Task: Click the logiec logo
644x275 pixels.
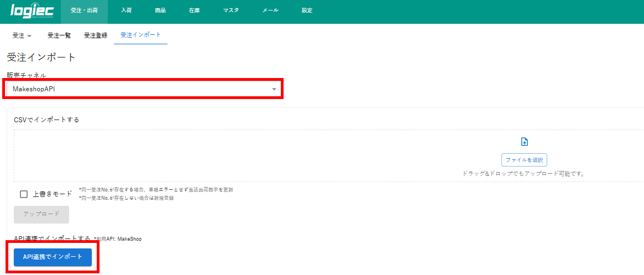Action: pyautogui.click(x=31, y=11)
